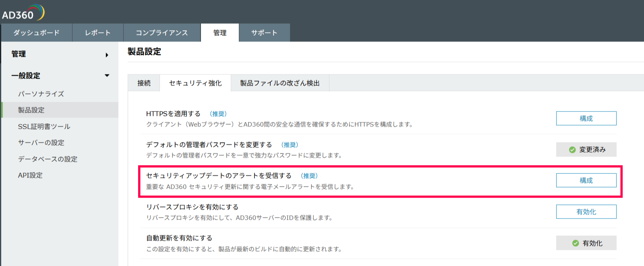Click リバースプロキシを有効にする title

pyautogui.click(x=192, y=207)
